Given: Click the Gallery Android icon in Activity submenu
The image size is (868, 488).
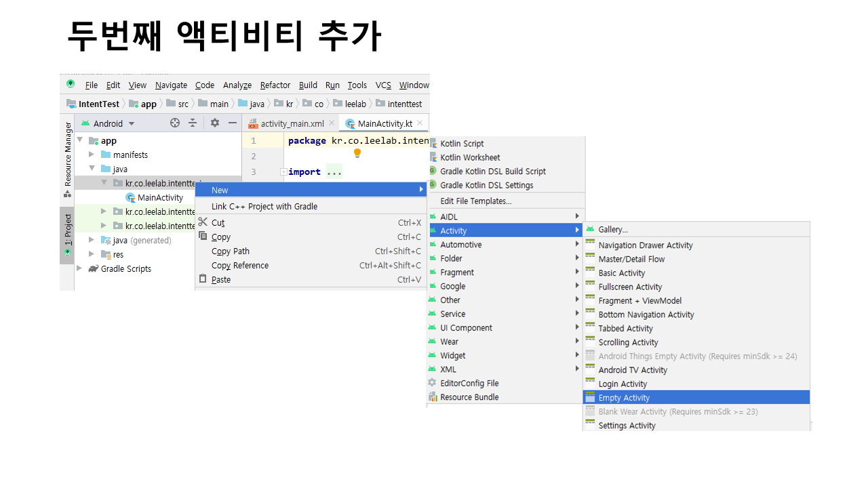Looking at the screenshot, I should click(590, 230).
